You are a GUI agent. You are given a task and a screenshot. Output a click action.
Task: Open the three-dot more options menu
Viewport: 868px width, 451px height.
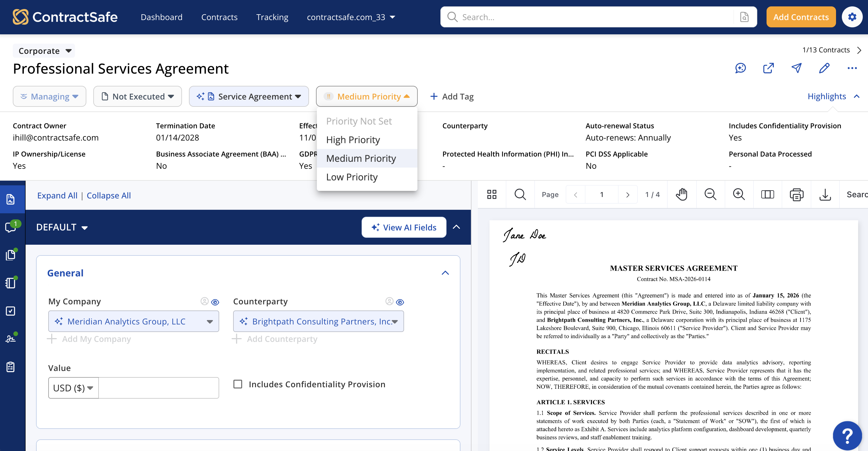click(852, 68)
